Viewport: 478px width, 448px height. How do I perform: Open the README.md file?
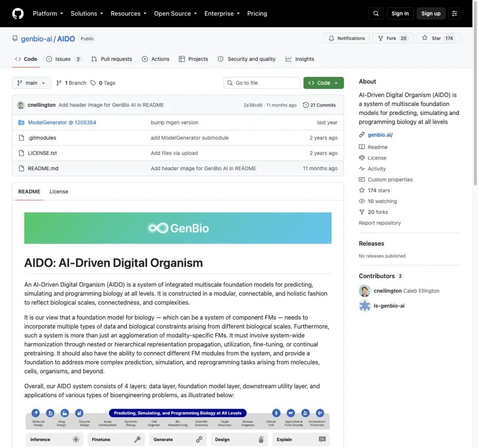coord(43,168)
